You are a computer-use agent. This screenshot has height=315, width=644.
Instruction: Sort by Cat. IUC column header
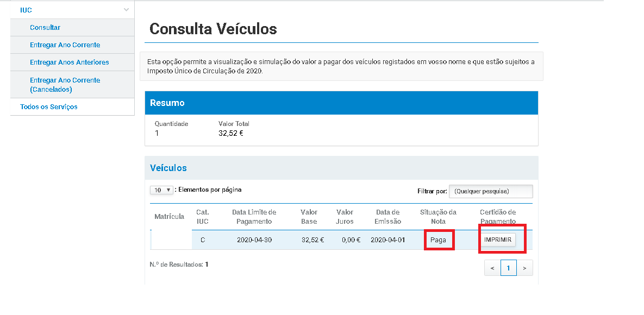(x=203, y=217)
